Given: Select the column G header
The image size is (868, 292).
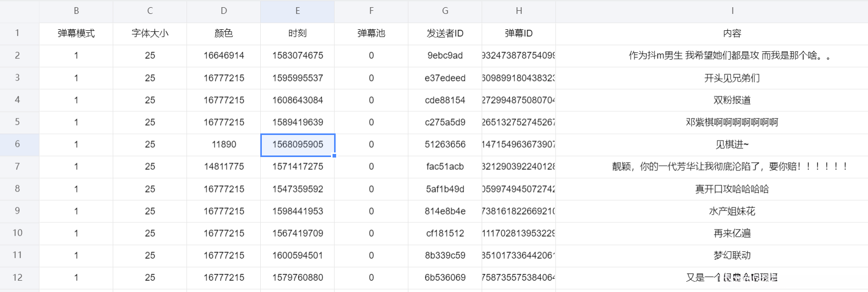Looking at the screenshot, I should click(x=445, y=11).
